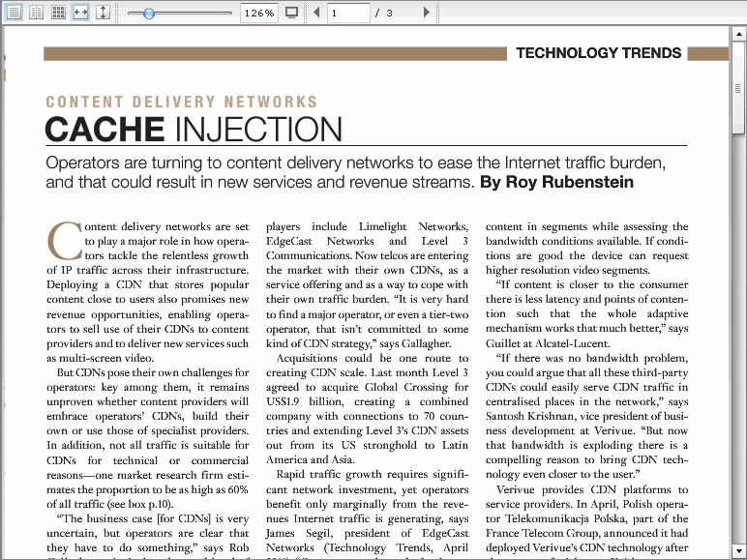Screen dimensions: 747x560
Task: Click the vertical scrollbar thumb
Action: [x=738, y=88]
